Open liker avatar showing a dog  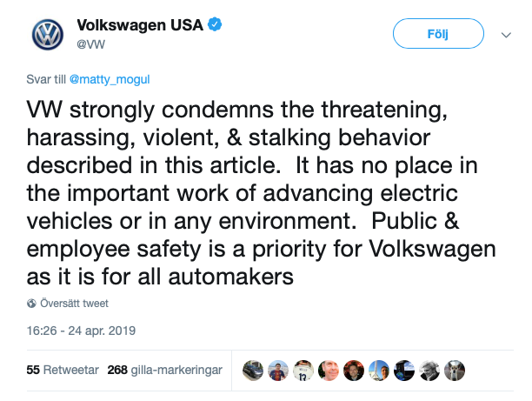coord(455,370)
